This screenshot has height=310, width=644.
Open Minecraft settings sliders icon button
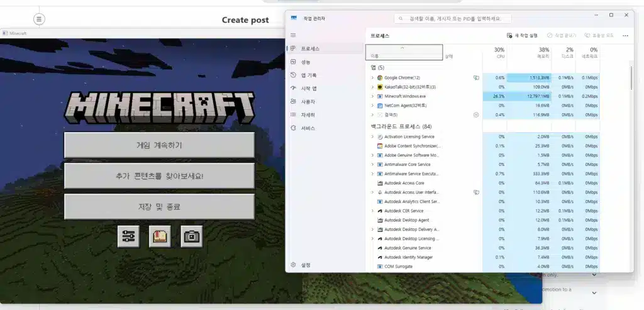point(128,236)
